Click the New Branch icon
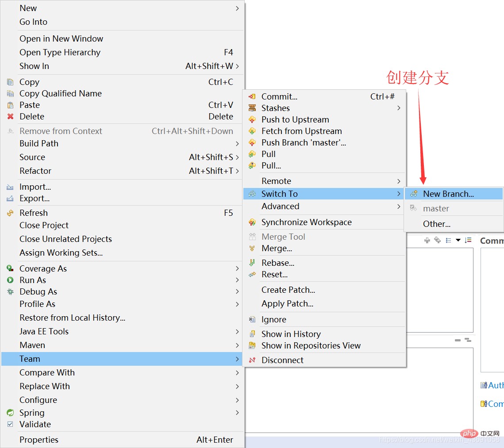Screen dimensions: 504x448 coord(414,194)
